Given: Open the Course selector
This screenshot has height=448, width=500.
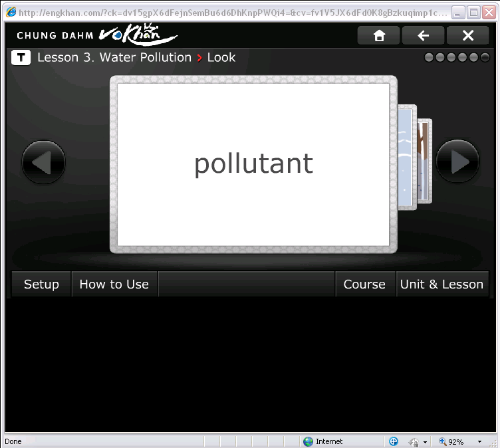Looking at the screenshot, I should pyautogui.click(x=364, y=284).
